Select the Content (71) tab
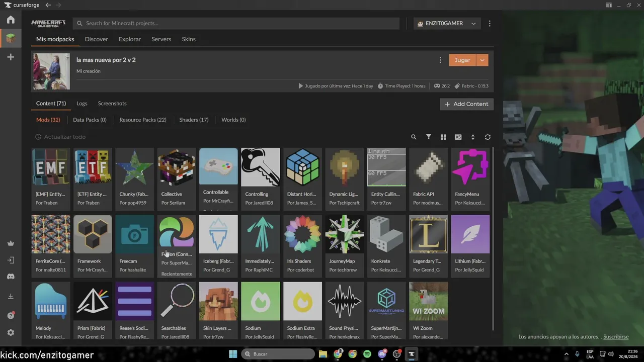This screenshot has width=644, height=362. click(51, 104)
